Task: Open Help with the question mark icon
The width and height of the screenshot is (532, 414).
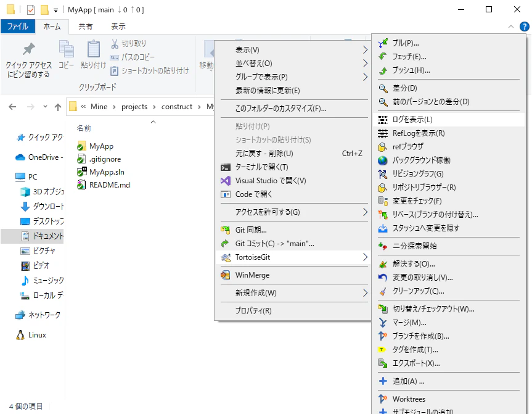Action: point(524,27)
